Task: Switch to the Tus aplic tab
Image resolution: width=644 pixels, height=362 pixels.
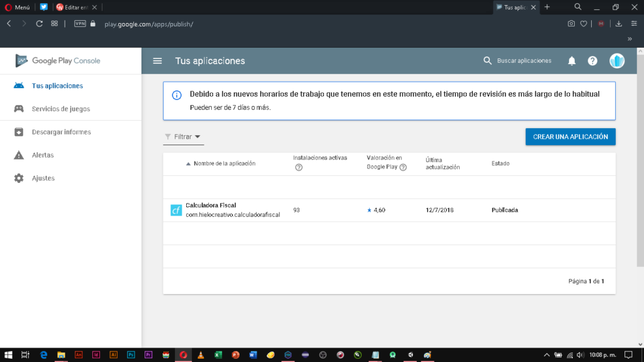Action: (x=512, y=8)
